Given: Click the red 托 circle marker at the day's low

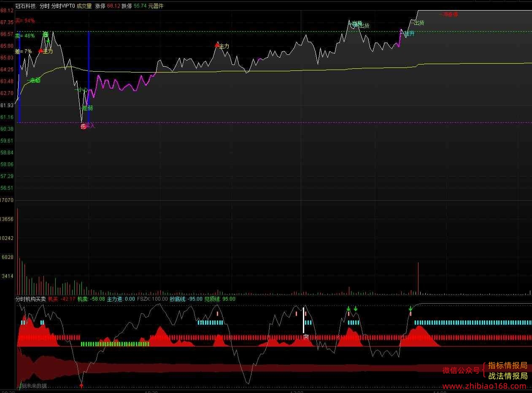Looking at the screenshot, I should tap(83, 126).
